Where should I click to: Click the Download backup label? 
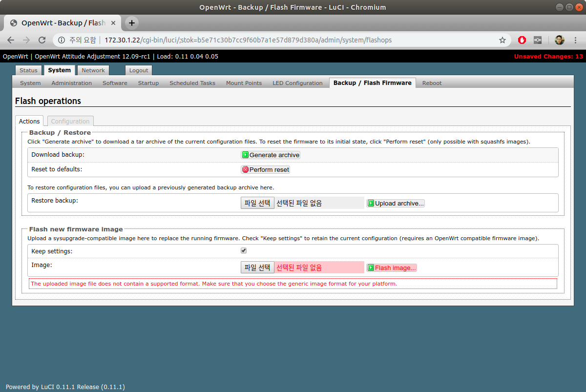(58, 155)
